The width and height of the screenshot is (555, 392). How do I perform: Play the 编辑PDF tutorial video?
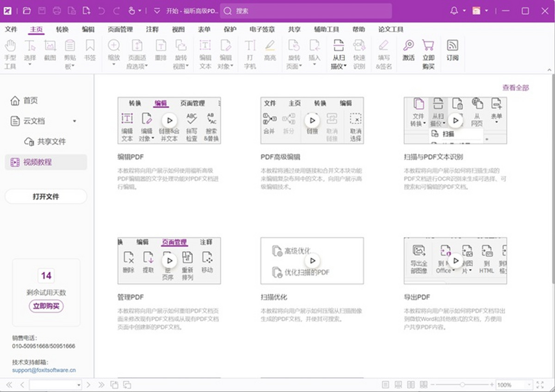coord(170,120)
